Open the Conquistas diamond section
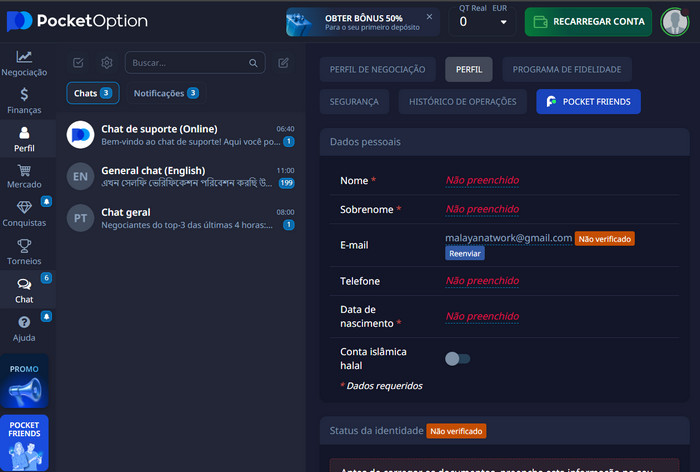 tap(24, 214)
